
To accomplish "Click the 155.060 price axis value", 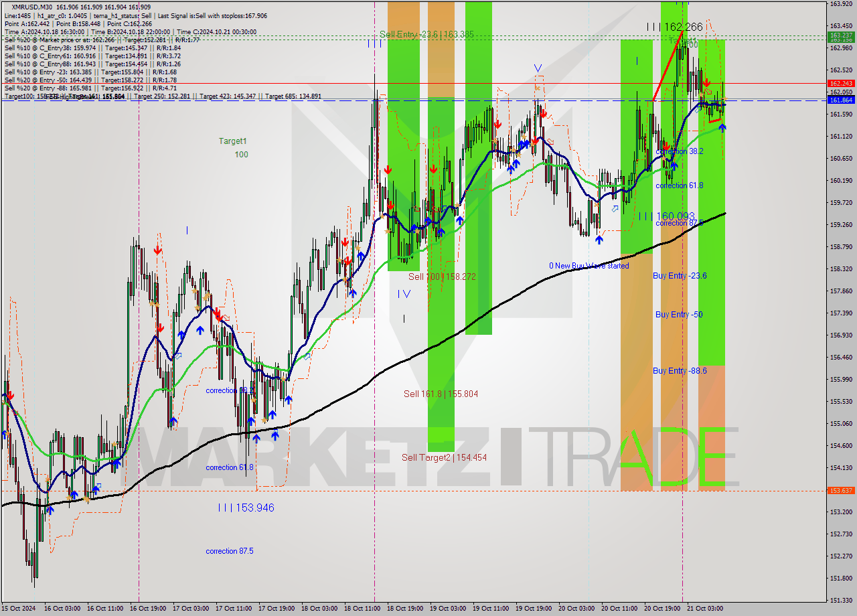I will pos(841,424).
